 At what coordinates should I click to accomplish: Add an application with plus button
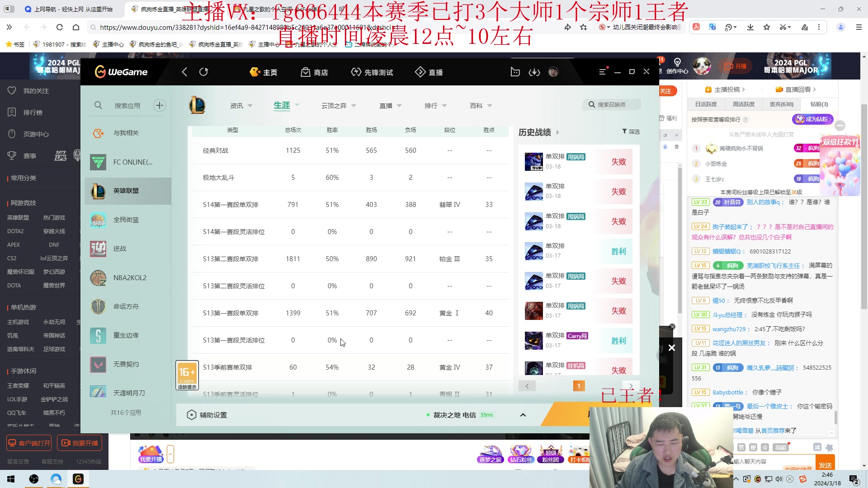pos(160,105)
